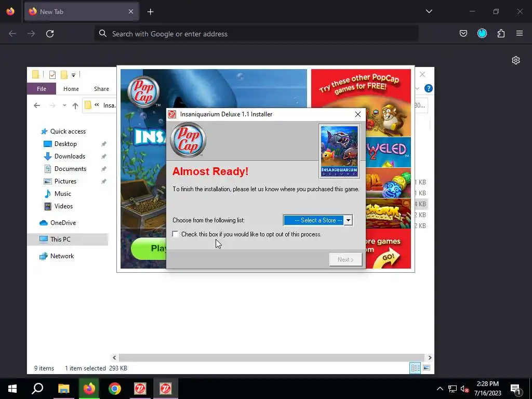Screen dimensions: 532x399
Task: Open Desktop in the navigation pane
Action: coord(65,144)
